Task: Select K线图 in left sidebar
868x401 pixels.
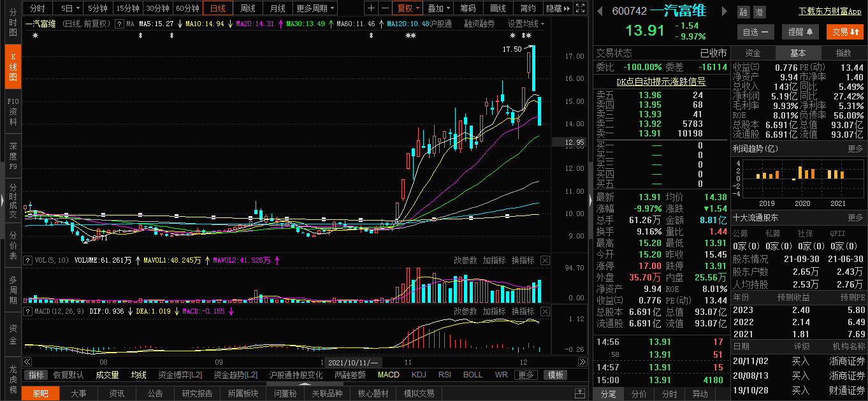Action: (13, 67)
